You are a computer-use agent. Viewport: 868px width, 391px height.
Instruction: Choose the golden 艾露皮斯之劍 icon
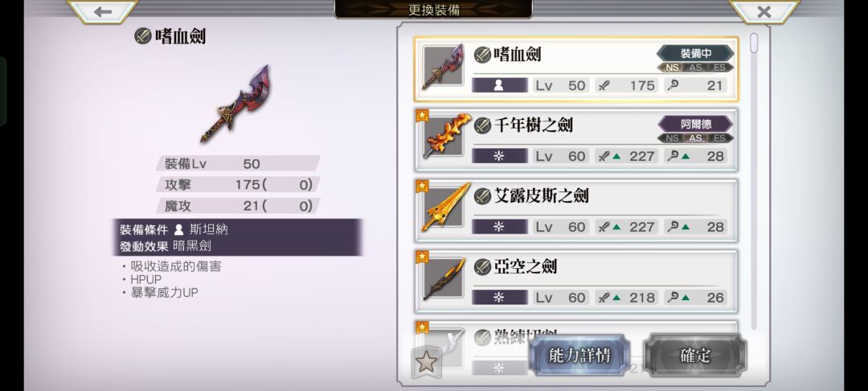(442, 208)
